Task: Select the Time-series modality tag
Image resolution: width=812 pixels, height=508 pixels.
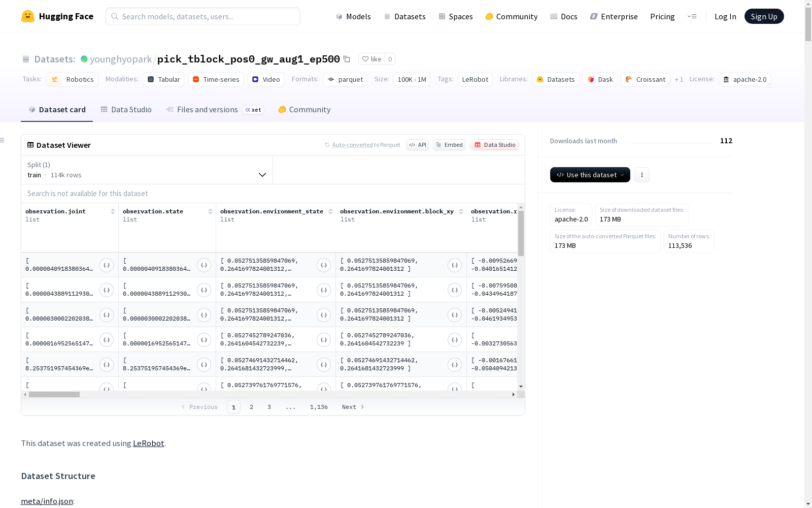Action: coord(216,79)
